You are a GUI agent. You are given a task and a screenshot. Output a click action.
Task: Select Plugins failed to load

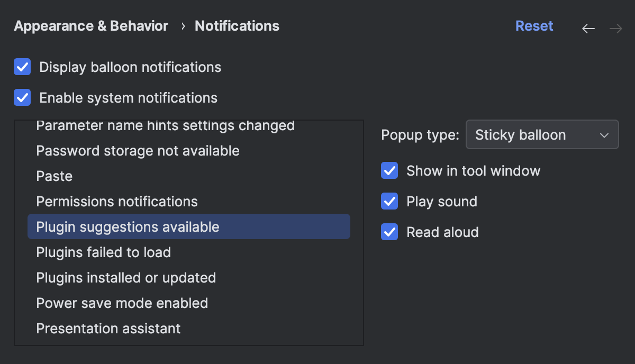coord(103,252)
